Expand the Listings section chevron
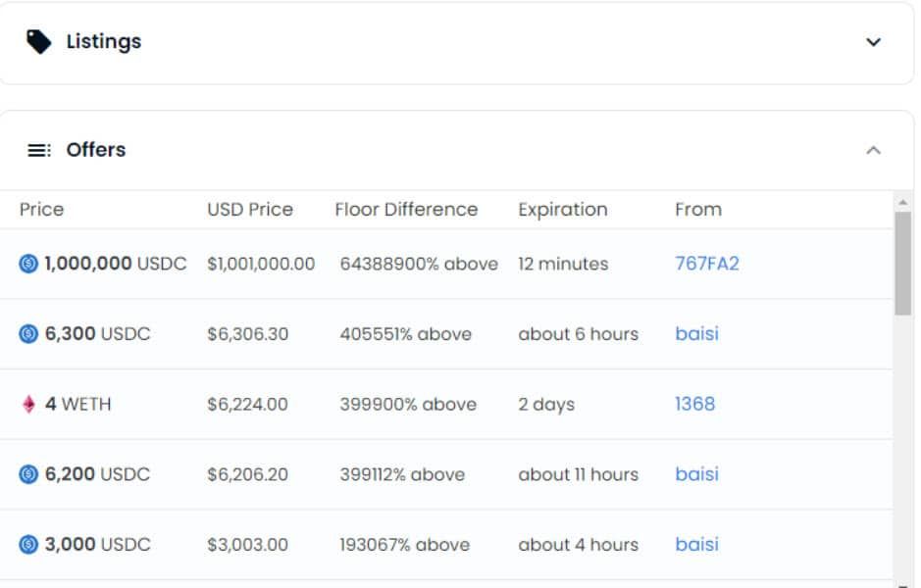The width and height of the screenshot is (921, 588). tap(873, 42)
